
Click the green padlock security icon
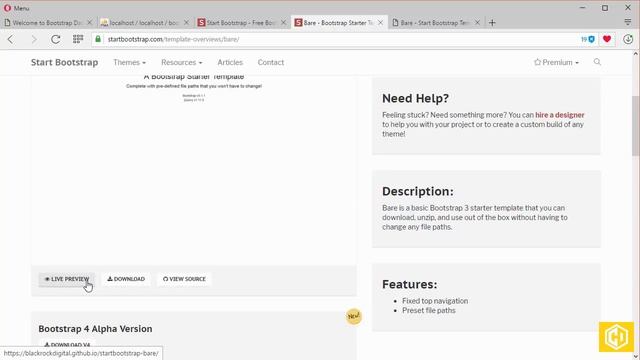pos(98,39)
